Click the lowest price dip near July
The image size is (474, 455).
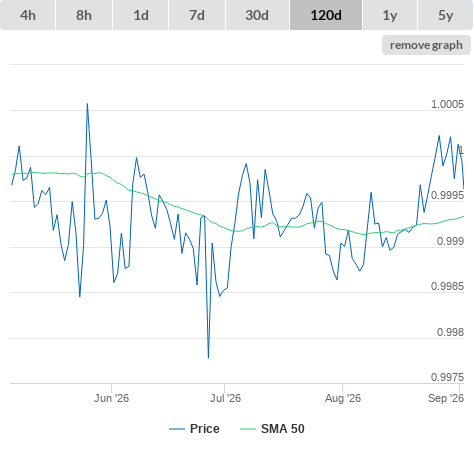(x=208, y=357)
